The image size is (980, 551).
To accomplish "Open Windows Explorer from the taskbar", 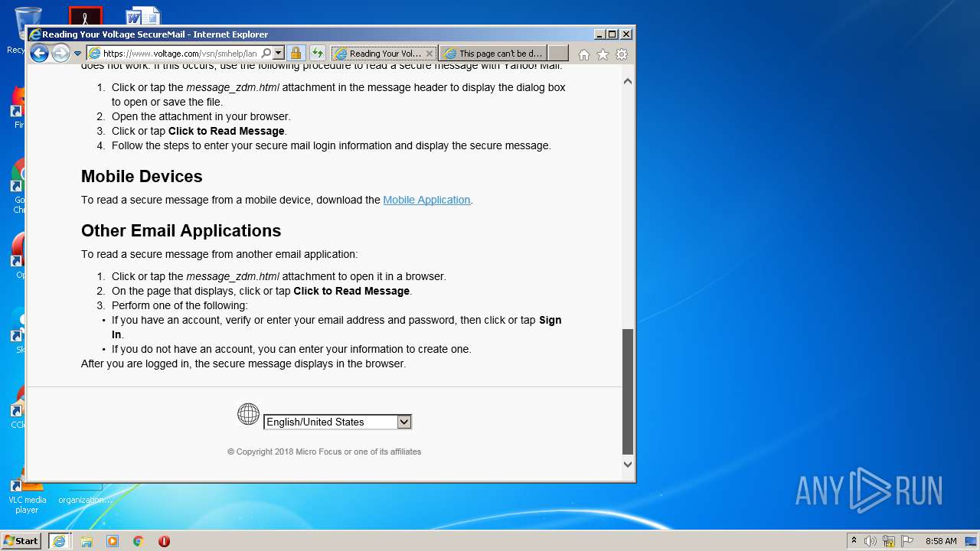I will [x=87, y=541].
